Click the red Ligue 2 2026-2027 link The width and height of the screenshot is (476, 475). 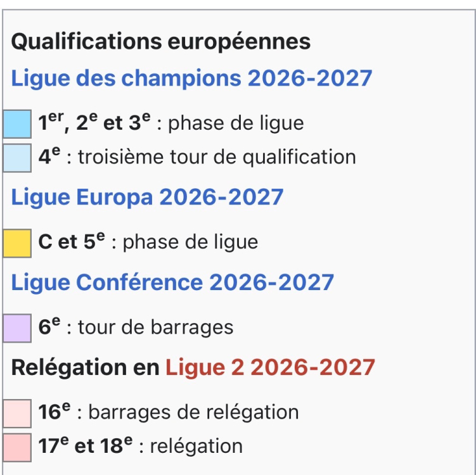click(x=270, y=367)
